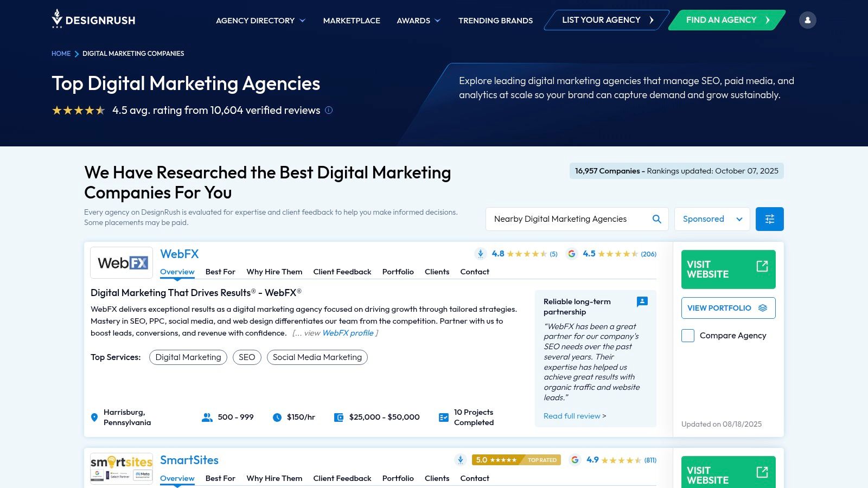Click the search magnifier icon
The width and height of the screenshot is (868, 488).
tap(656, 219)
